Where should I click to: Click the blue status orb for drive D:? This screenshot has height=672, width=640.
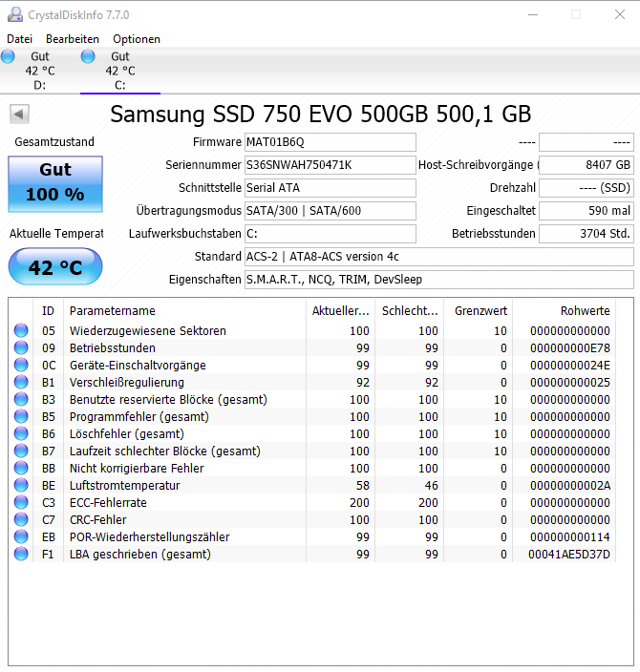click(x=8, y=56)
